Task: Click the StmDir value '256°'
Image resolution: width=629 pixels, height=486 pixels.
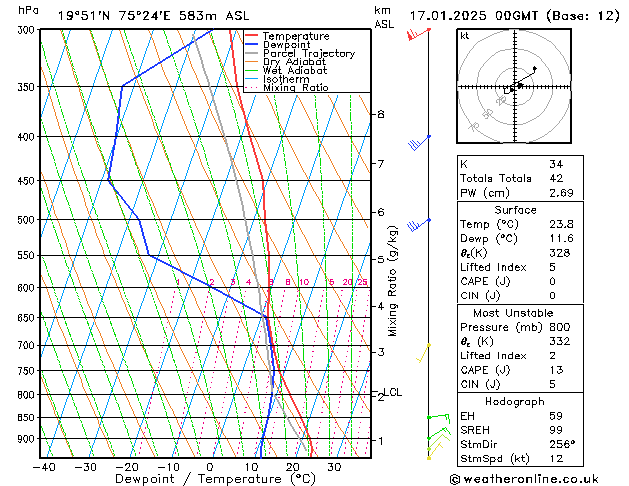Action: [562, 444]
